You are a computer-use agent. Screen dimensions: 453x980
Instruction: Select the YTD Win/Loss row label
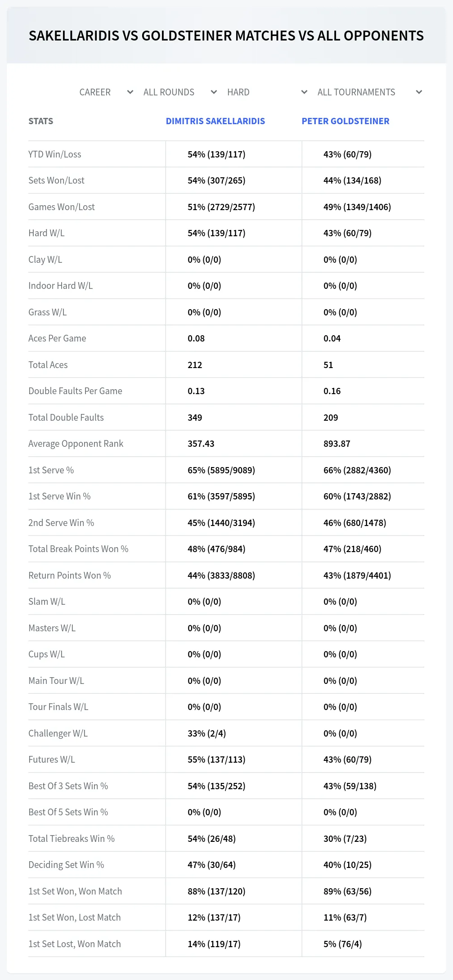click(55, 154)
